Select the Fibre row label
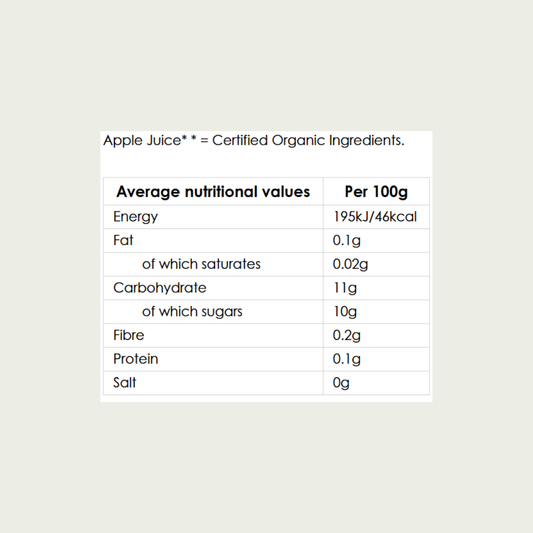 point(128,335)
